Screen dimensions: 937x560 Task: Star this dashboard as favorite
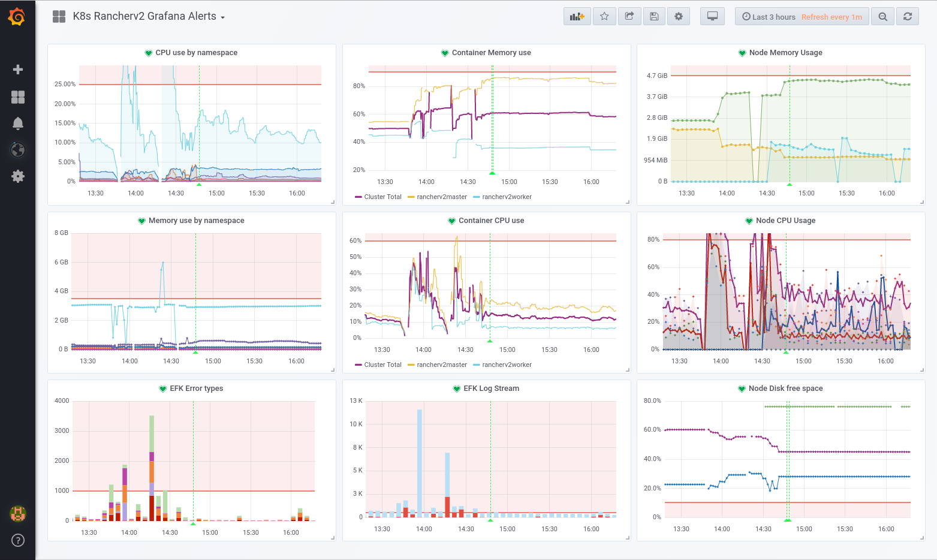604,17
